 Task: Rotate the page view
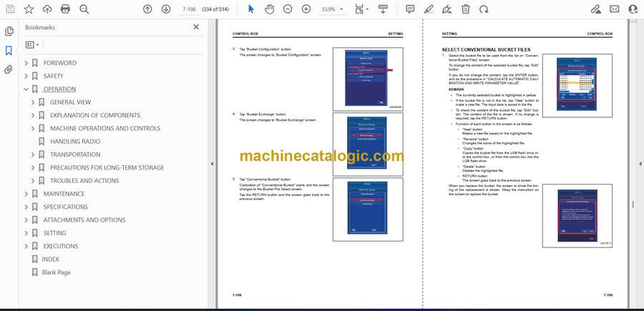484,9
